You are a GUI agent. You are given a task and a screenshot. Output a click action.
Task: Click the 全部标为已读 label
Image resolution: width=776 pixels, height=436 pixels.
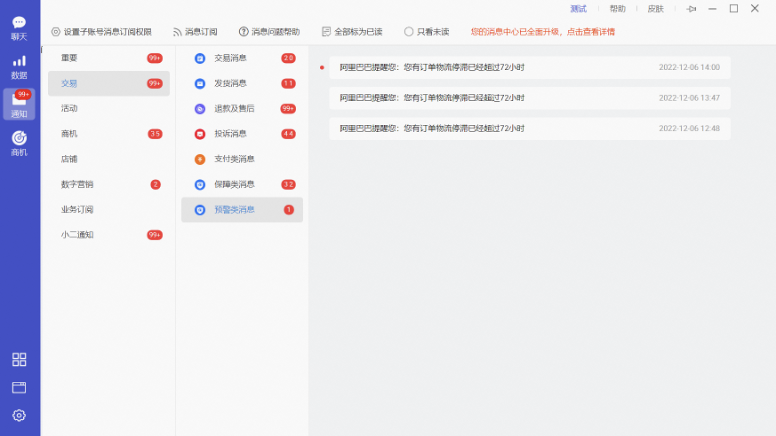point(358,32)
